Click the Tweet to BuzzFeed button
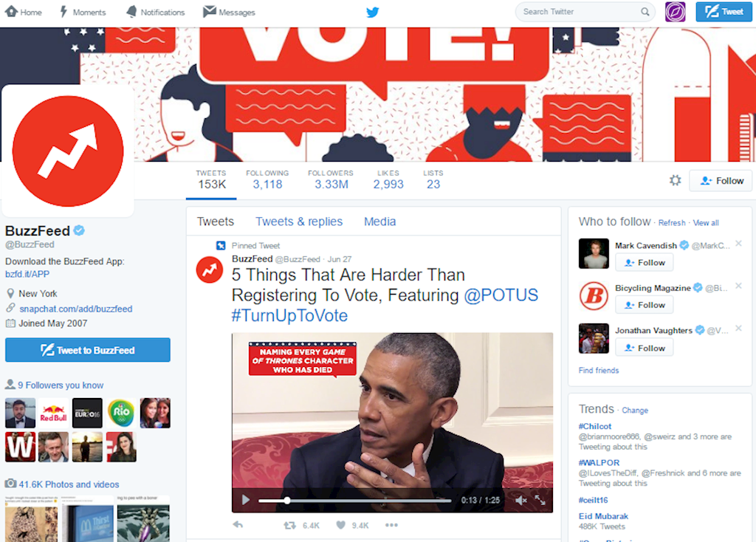Viewport: 756px width, 542px height. (88, 350)
